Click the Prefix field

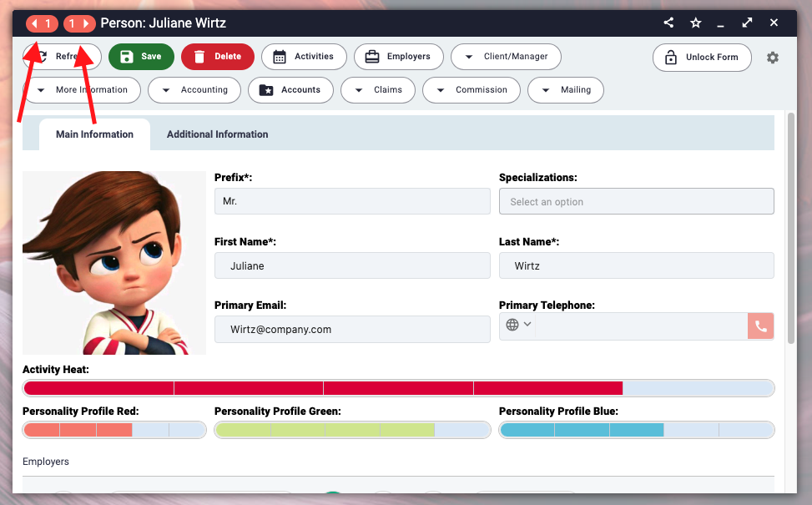pyautogui.click(x=352, y=201)
